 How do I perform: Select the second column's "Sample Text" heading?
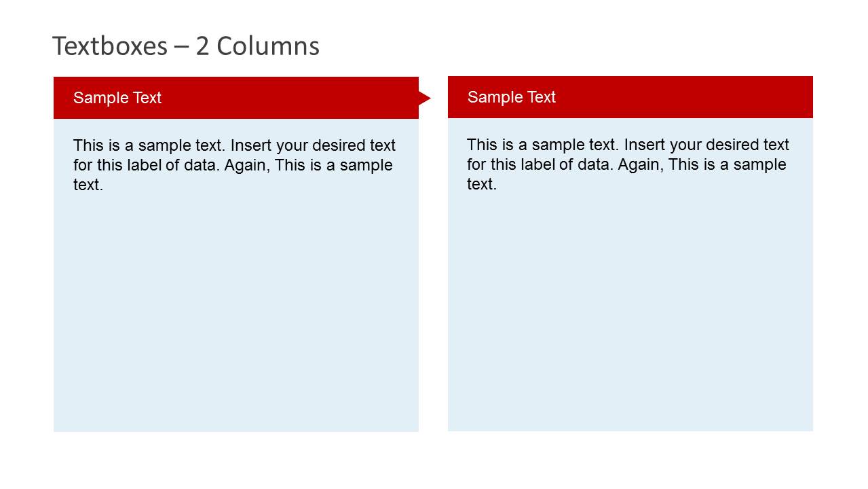512,97
